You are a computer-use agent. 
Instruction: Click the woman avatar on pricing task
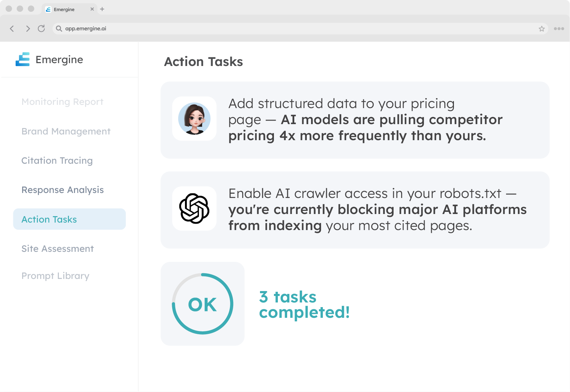(x=194, y=118)
